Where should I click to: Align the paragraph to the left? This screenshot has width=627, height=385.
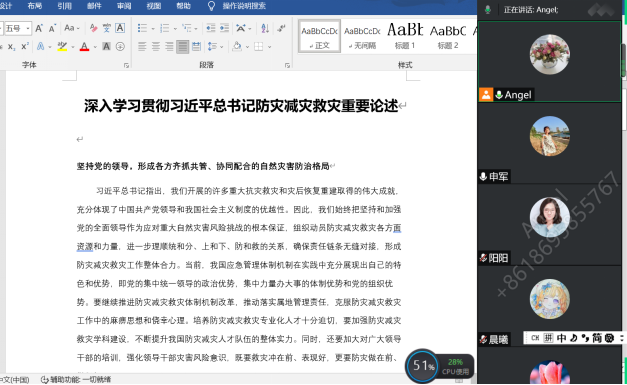point(142,47)
